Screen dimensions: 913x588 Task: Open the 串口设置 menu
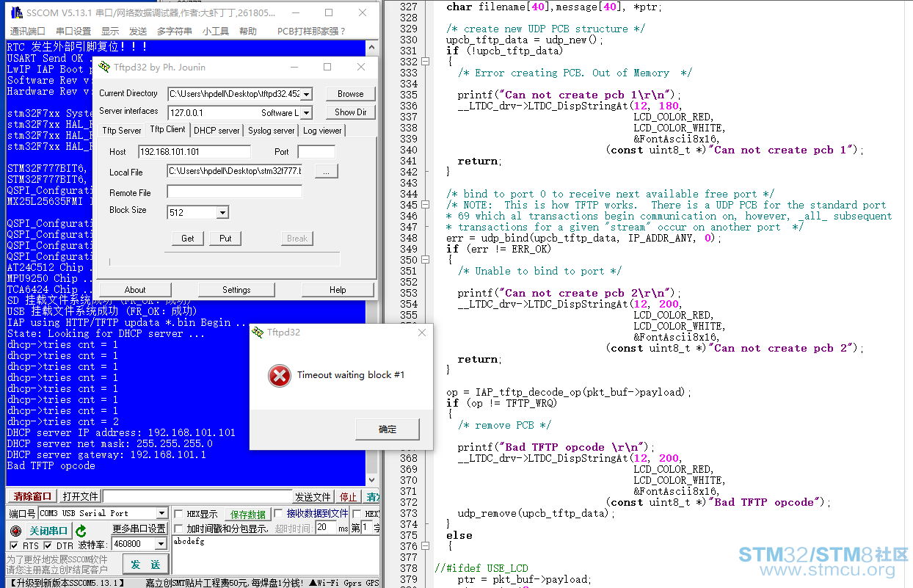click(73, 31)
